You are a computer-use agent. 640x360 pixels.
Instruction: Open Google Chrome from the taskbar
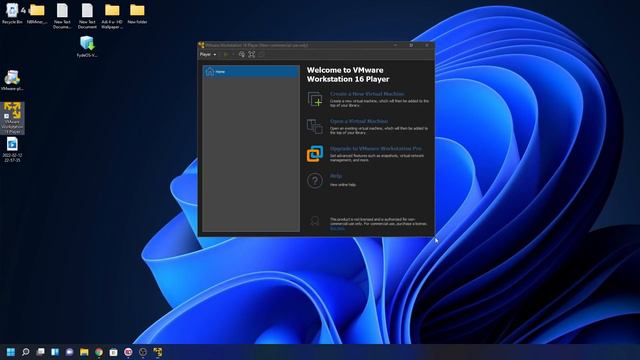99,352
